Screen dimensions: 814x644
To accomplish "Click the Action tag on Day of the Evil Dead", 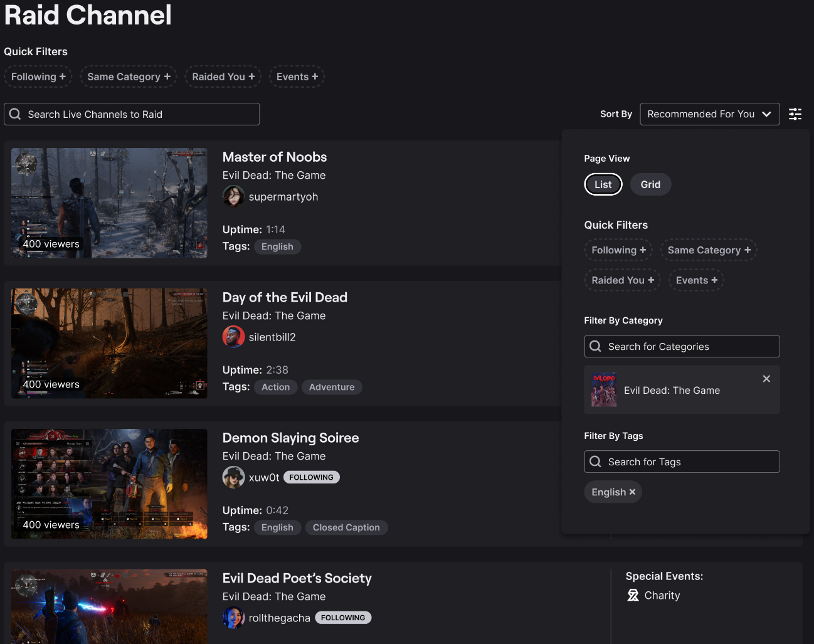I will point(276,387).
